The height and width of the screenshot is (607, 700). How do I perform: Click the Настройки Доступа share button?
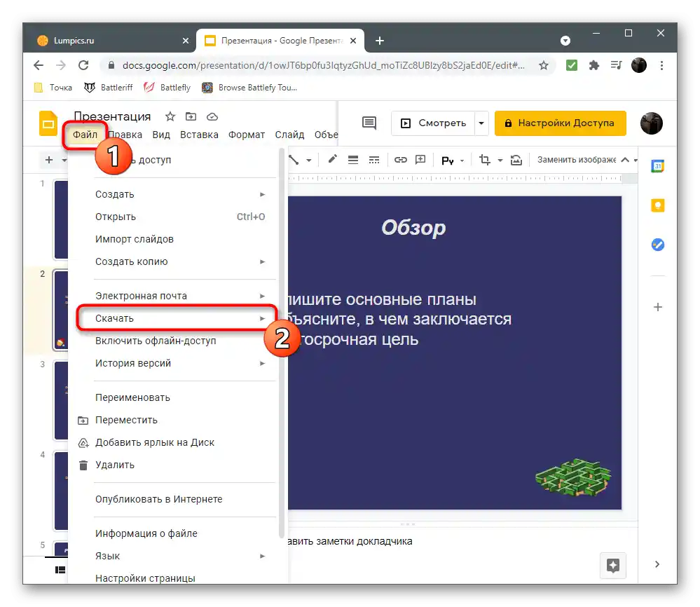561,123
